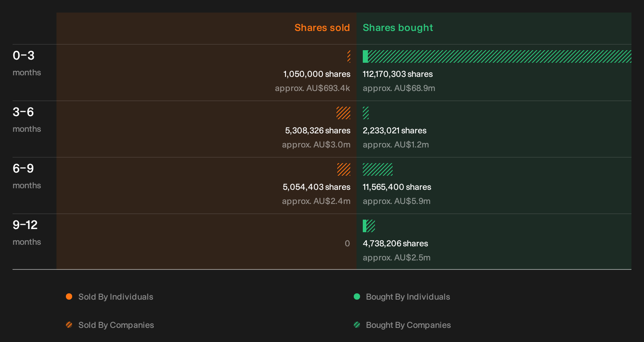
Task: Click the Shares bought column header
Action: point(398,28)
